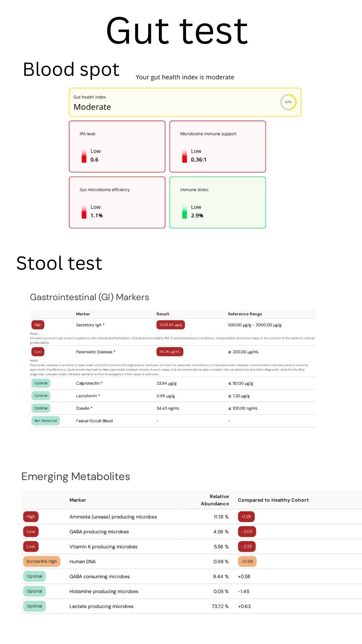Screen dimensions: 362x644
Task: Select the High badge for Ammonia producing microbes
Action: click(x=31, y=517)
